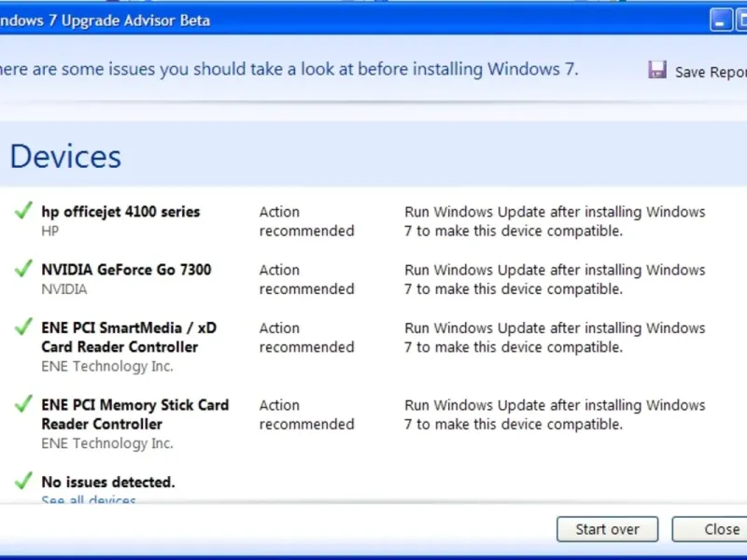The width and height of the screenshot is (747, 560).
Task: Minimize the Upgrade Advisor window
Action: [x=721, y=21]
